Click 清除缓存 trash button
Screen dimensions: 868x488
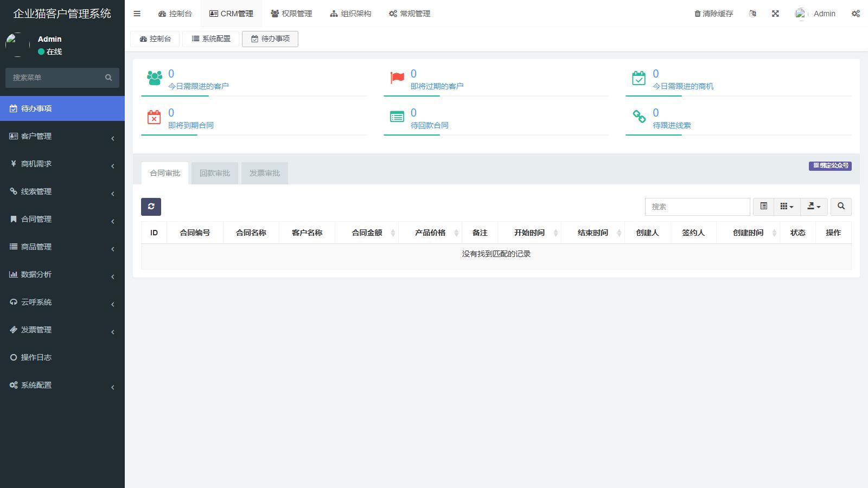(713, 14)
